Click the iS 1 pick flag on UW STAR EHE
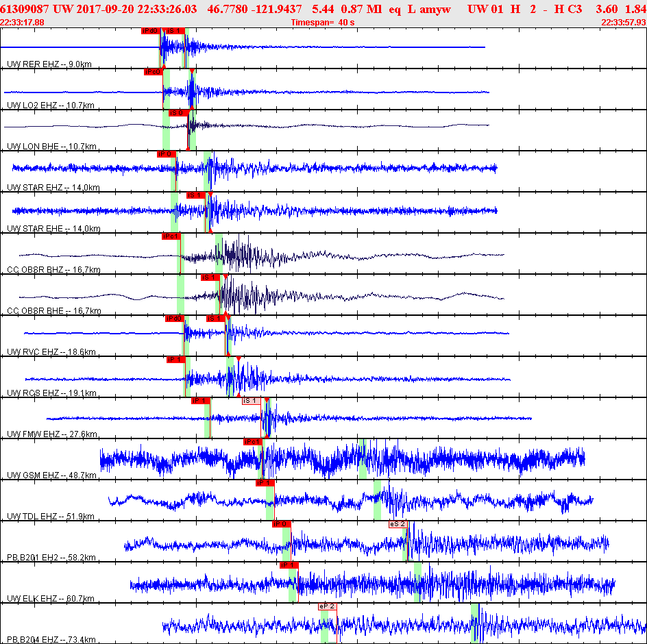Screen dimensions: 647x644 pos(196,195)
